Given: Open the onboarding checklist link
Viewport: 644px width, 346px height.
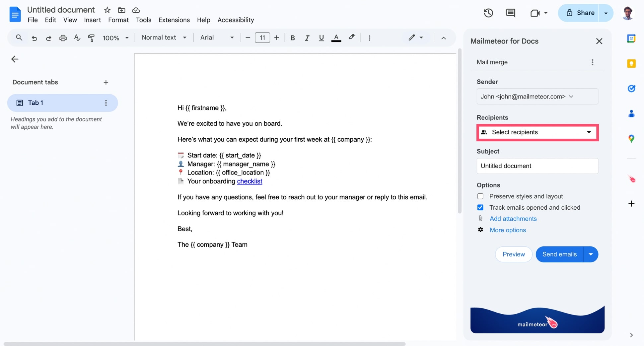Looking at the screenshot, I should point(250,181).
